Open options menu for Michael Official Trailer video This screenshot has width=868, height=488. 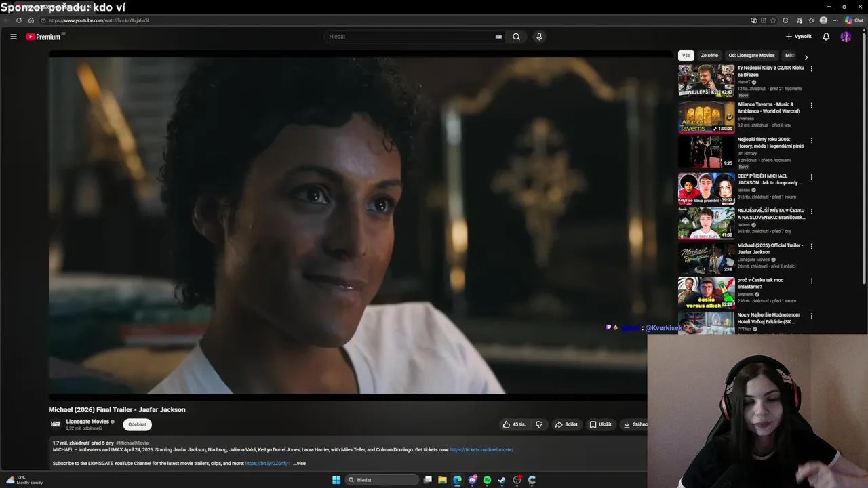(x=811, y=247)
